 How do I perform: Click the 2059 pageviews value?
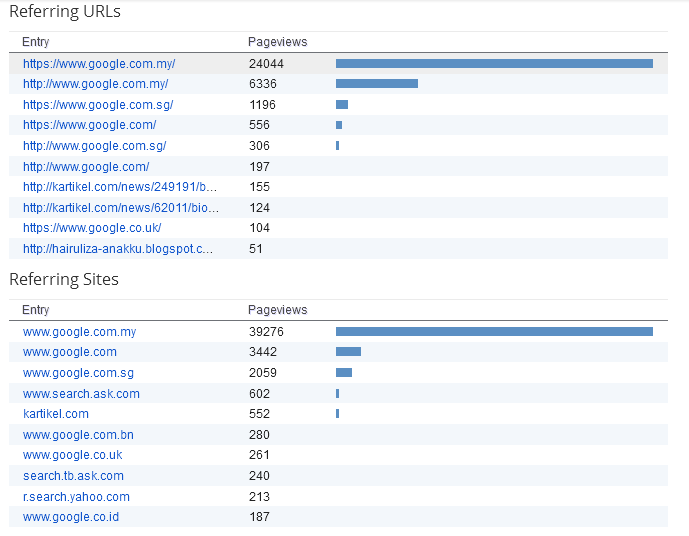click(263, 373)
